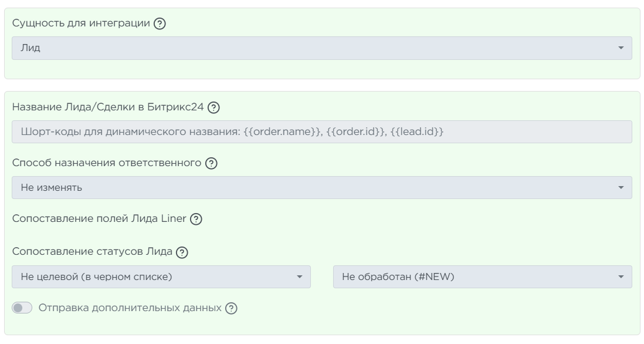This screenshot has height=344, width=644.
Task: Click the arrow on the Не целевой dropdown
Action: (x=299, y=276)
